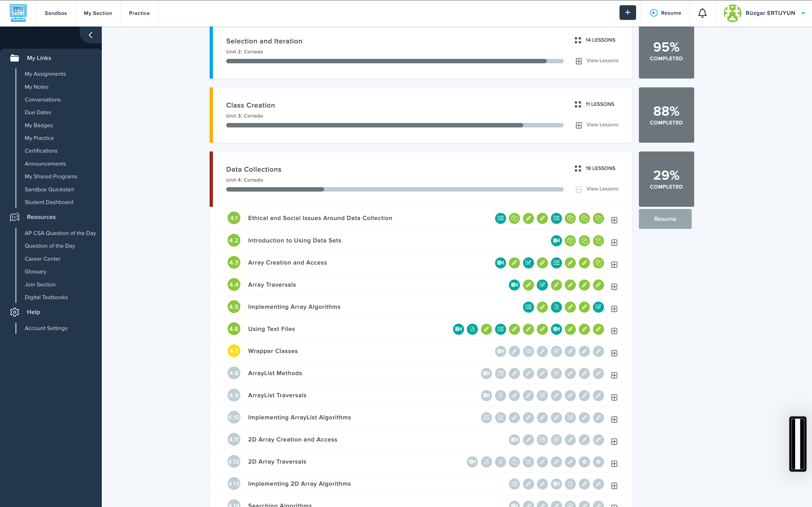Collapse the left sidebar with the chevron
Image resolution: width=812 pixels, height=507 pixels.
90,35
